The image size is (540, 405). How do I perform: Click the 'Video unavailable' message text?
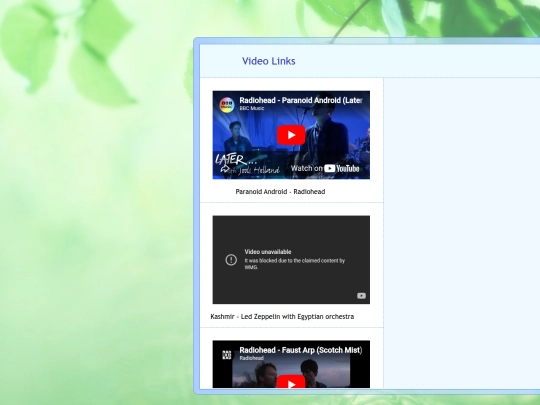click(x=268, y=252)
